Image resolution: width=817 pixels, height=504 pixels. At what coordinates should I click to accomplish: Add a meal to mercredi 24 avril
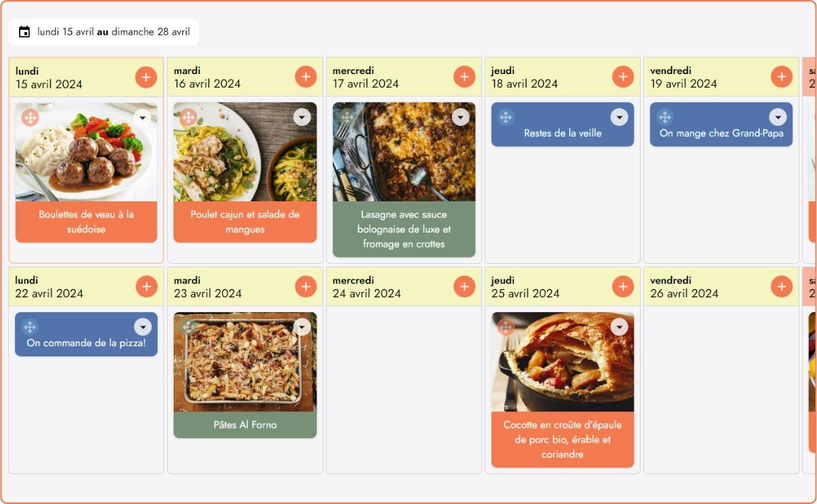pos(464,286)
